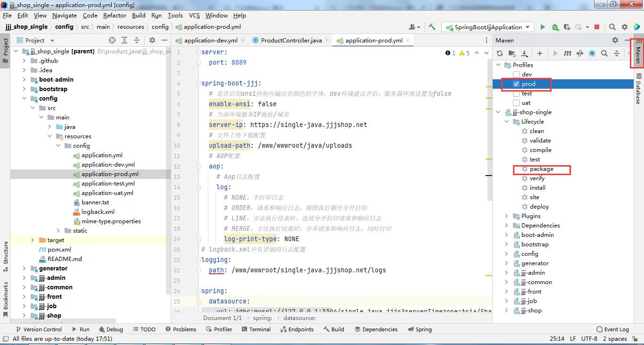The height and width of the screenshot is (345, 644).
Task: Download sources and documentation in Maven
Action: (x=524, y=54)
